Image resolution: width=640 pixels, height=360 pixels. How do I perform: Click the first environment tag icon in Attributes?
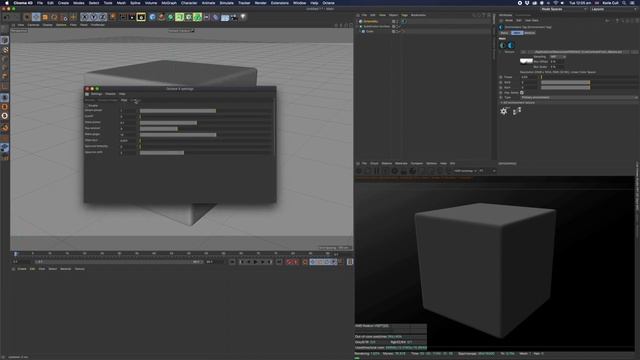pos(503,45)
